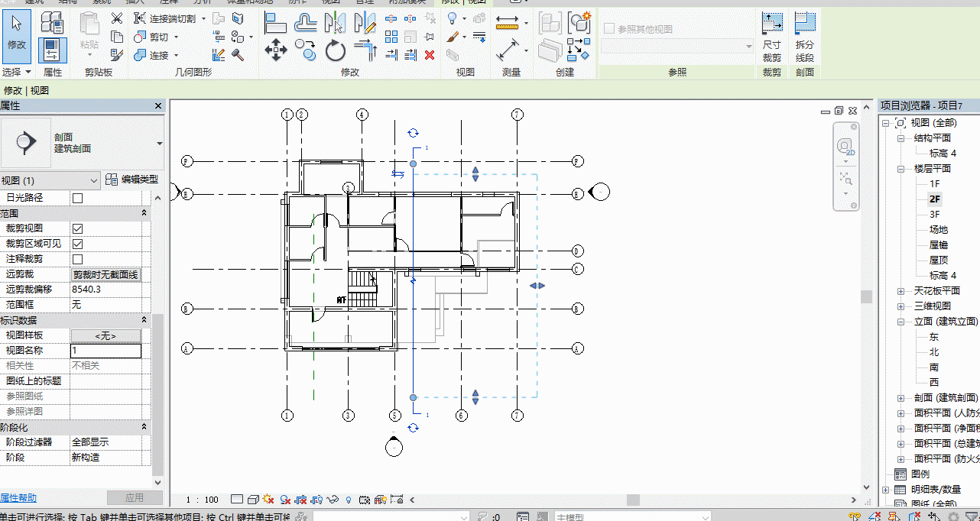Viewport: 980px width, 521px height.
Task: Click 尺寸裁剪 (Size Crop) button
Action: [772, 37]
